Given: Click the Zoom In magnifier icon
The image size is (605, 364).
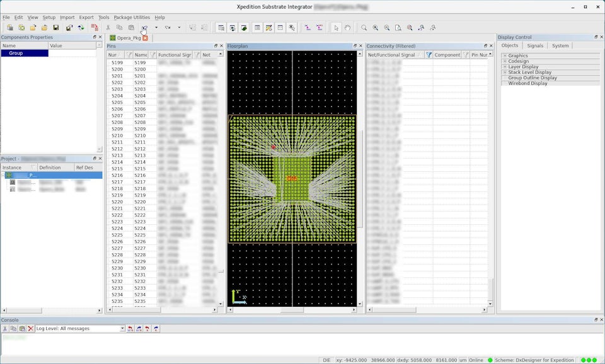Looking at the screenshot, I should click(375, 28).
